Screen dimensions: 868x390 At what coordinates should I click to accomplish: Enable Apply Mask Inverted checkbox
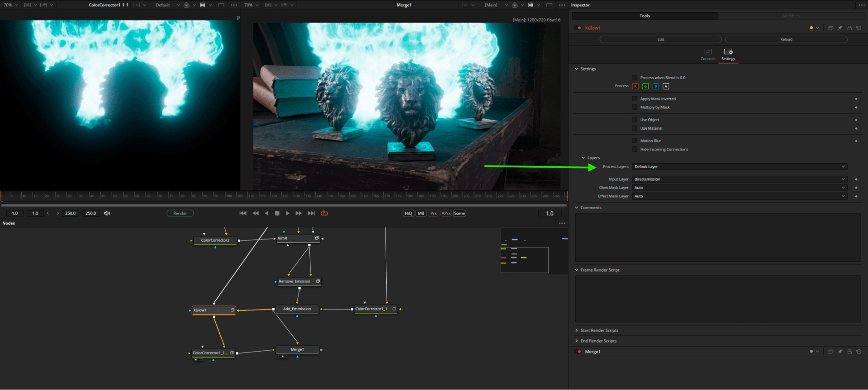[x=635, y=99]
